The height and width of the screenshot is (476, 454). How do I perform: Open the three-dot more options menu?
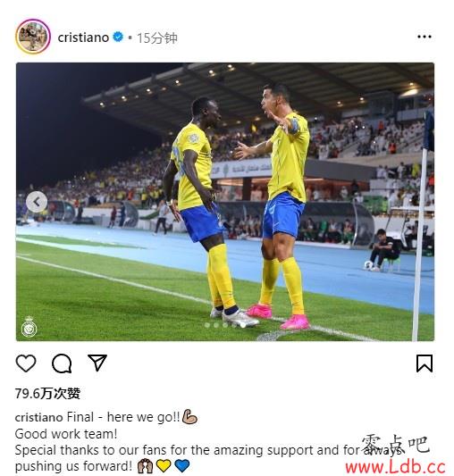(425, 37)
